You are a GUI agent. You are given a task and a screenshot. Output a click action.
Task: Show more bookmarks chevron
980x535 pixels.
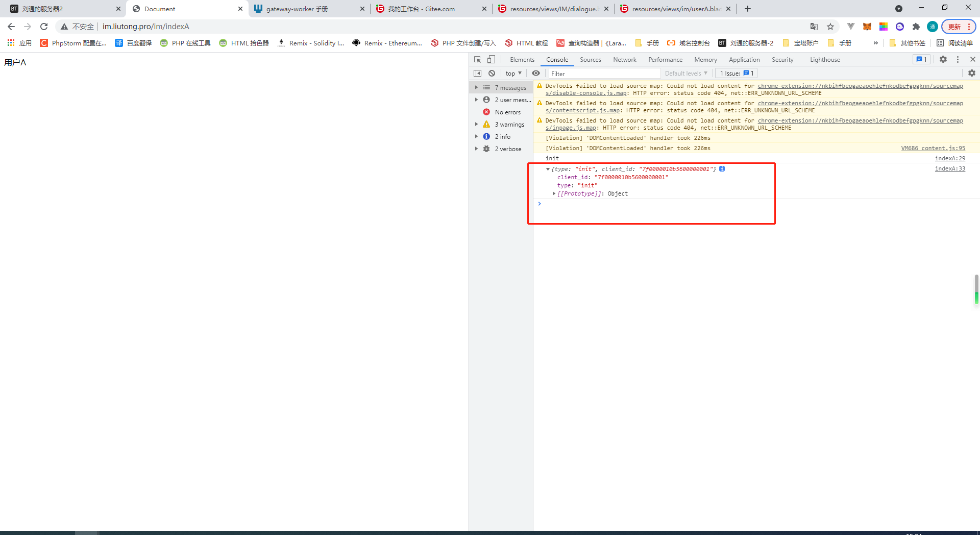tap(876, 43)
